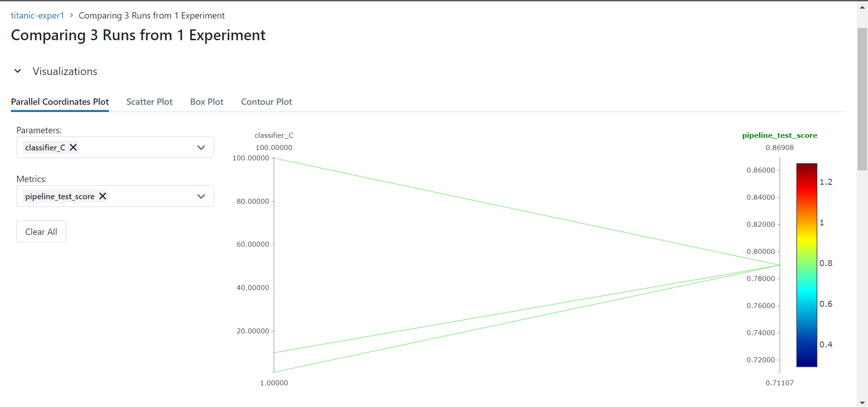Collapse the Visualizations section chevron

click(17, 71)
